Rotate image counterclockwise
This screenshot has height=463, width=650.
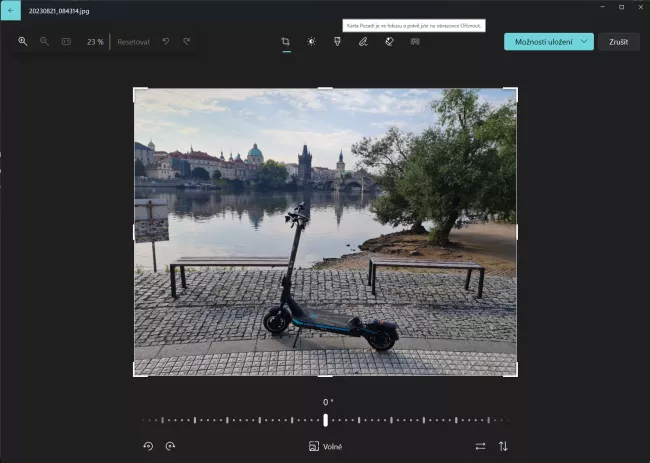(148, 446)
